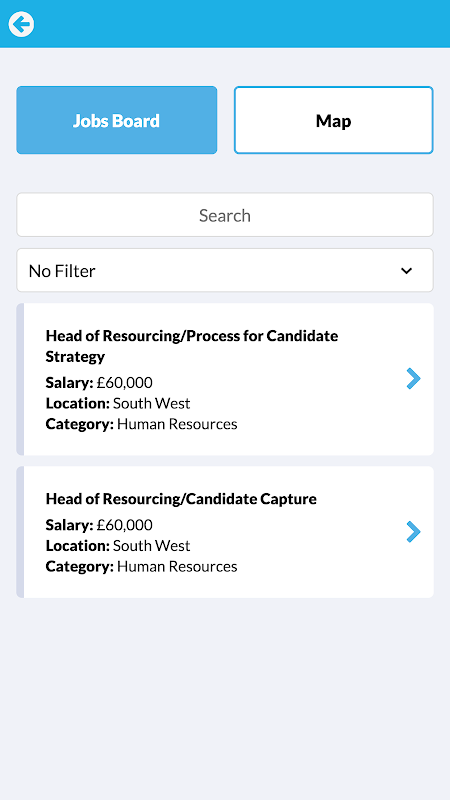Select South West location on Candidate Capture card
450x800 pixels.
152,546
